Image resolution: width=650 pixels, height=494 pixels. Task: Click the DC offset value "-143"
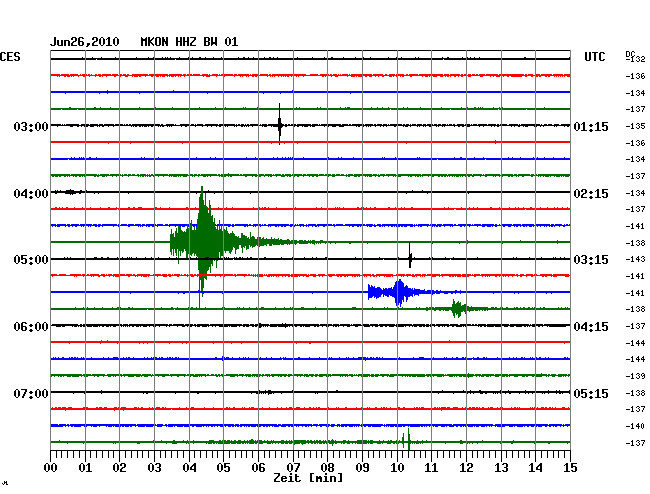tap(635, 259)
